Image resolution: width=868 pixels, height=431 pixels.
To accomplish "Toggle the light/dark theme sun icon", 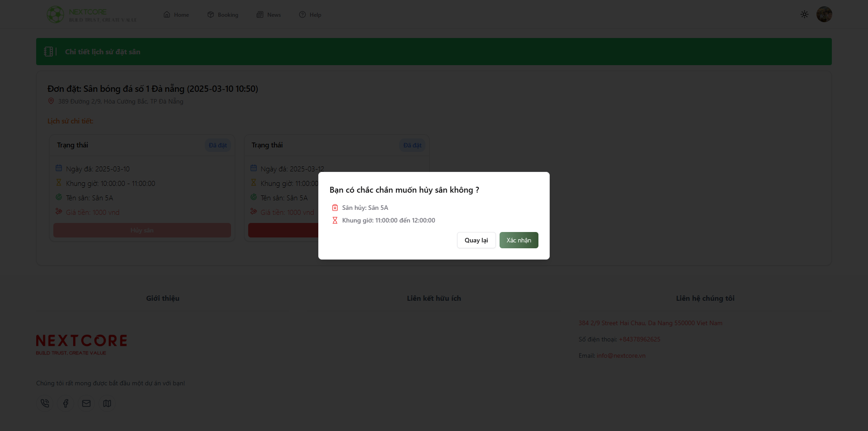I will pos(804,14).
